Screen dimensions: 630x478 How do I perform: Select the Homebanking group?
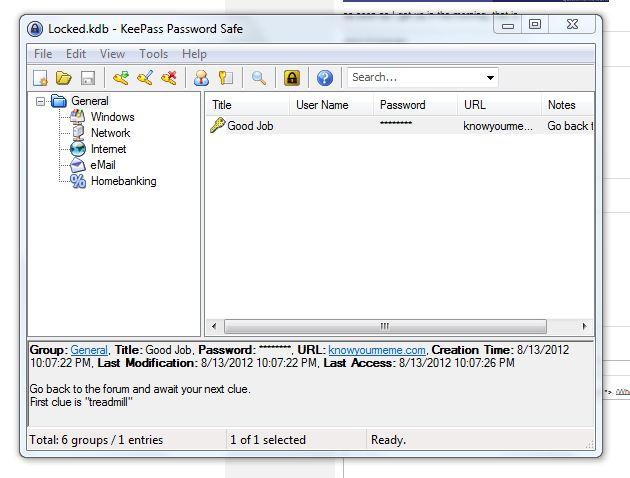click(x=124, y=181)
